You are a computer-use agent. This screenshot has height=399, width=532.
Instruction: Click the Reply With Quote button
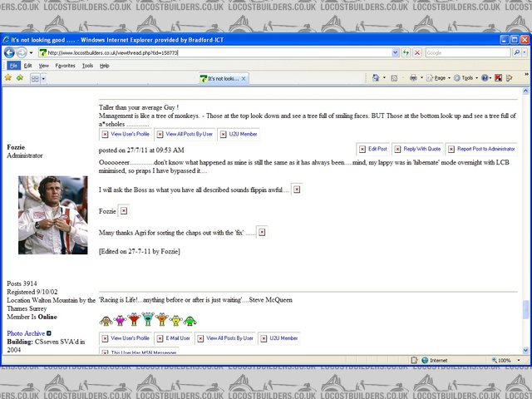[x=419, y=150]
